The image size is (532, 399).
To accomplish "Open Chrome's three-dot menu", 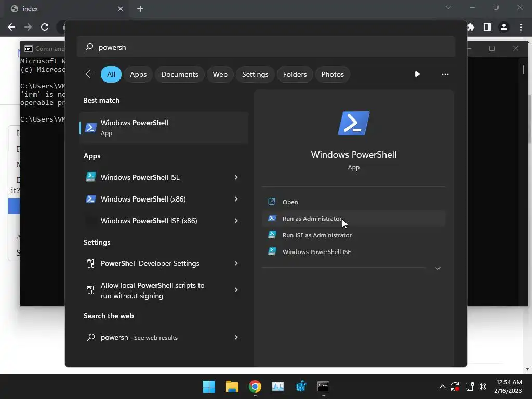I will (521, 27).
